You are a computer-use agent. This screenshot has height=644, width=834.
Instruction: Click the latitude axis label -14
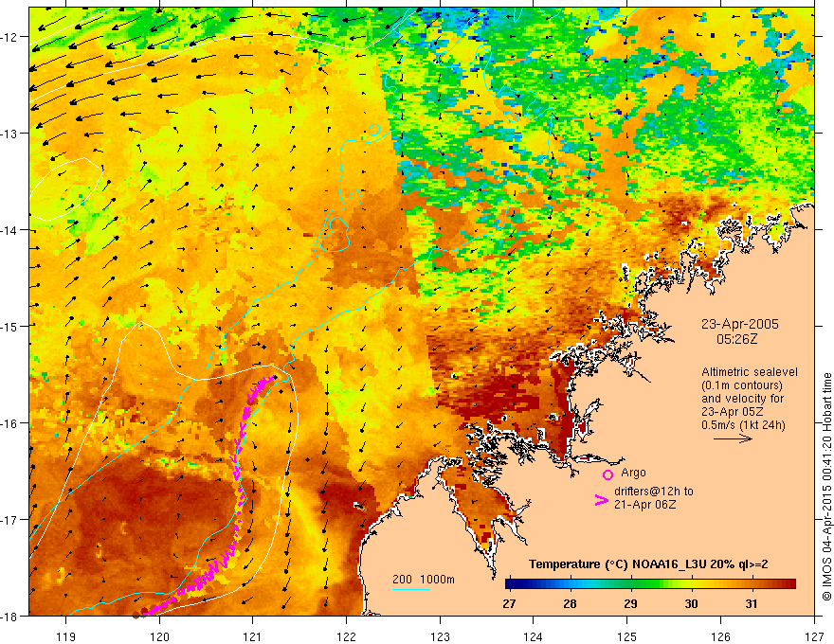click(9, 230)
